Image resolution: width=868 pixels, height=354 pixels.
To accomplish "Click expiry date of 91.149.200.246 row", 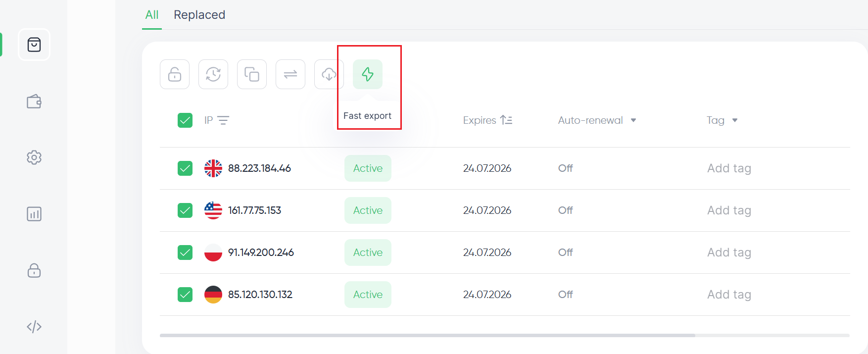I will coord(487,253).
